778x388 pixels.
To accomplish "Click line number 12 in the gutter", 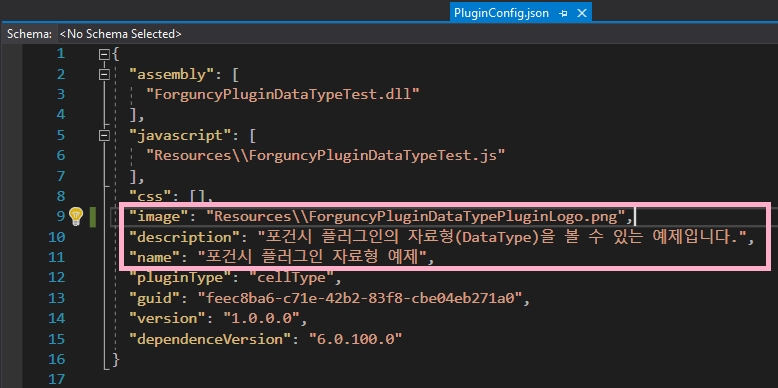I will [x=58, y=278].
